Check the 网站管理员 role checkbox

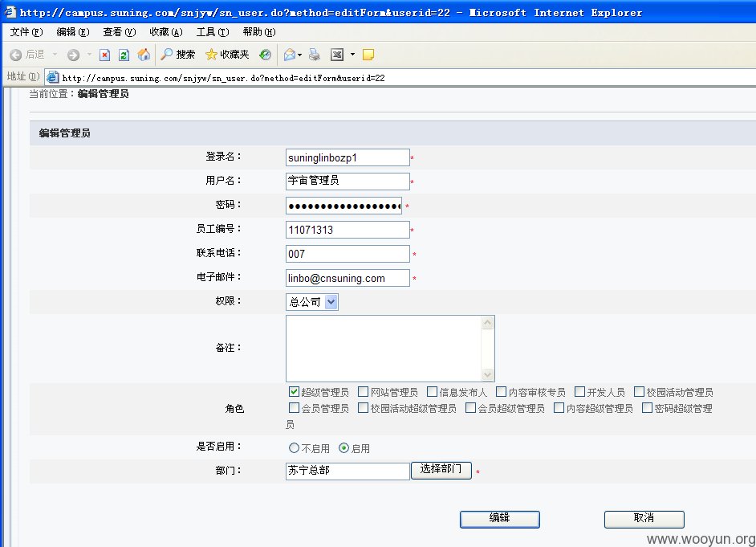(363, 392)
